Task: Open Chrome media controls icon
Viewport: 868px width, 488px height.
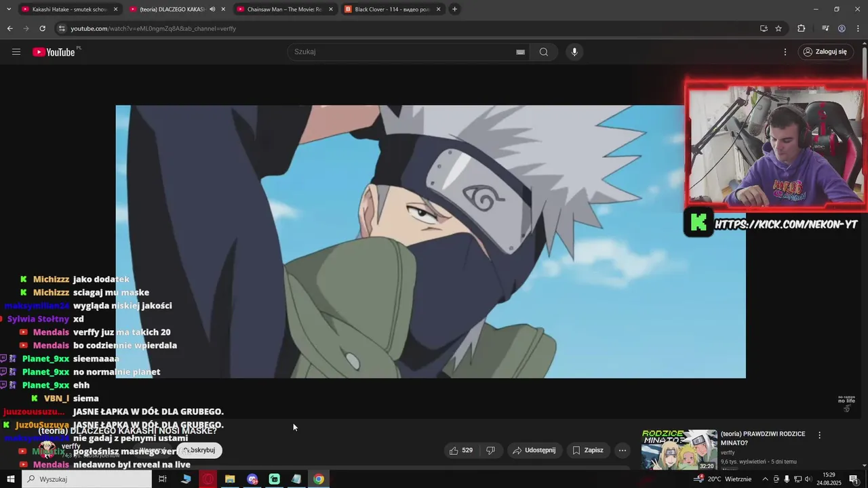Action: pos(825,28)
